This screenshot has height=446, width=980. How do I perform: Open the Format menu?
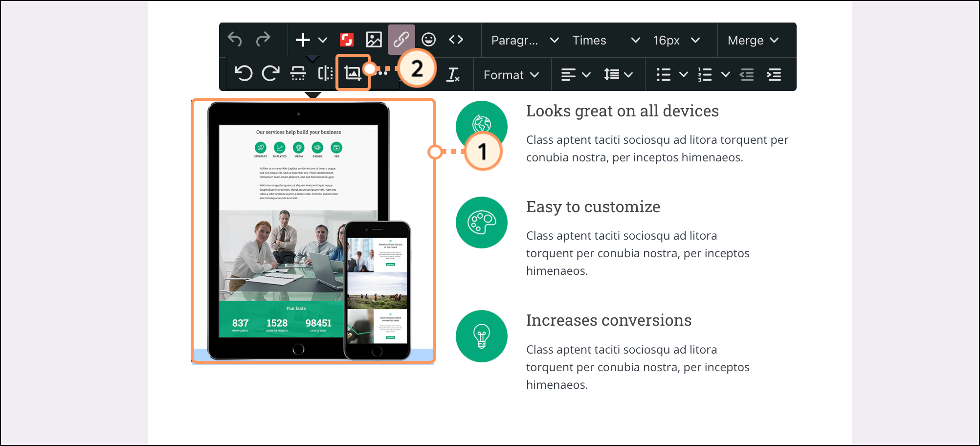pyautogui.click(x=511, y=75)
